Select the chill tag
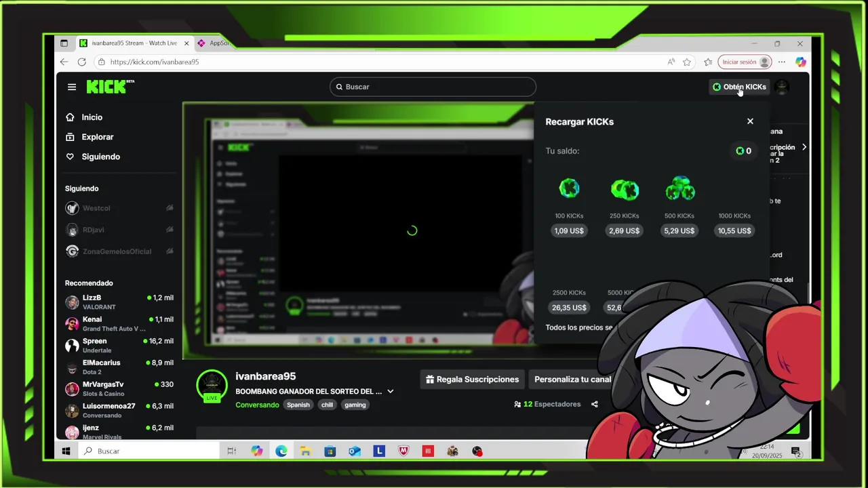 tap(327, 405)
